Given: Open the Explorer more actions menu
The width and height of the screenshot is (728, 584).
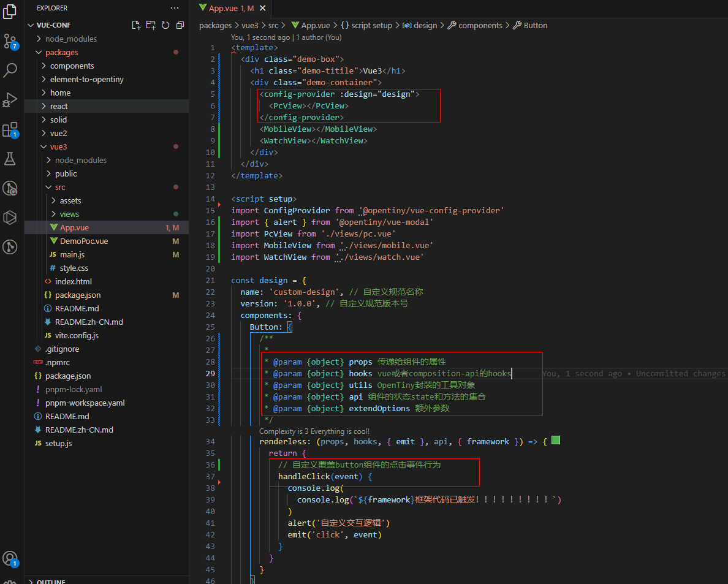Looking at the screenshot, I should click(x=175, y=8).
